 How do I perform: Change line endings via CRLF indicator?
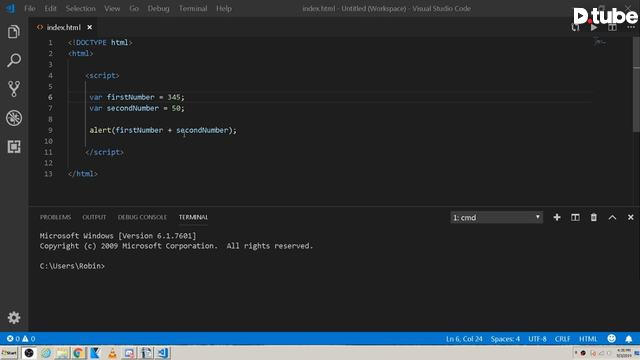[x=562, y=339]
